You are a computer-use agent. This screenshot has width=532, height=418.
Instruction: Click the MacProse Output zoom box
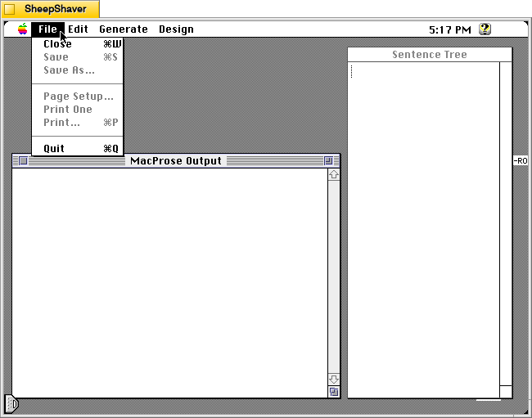pyautogui.click(x=328, y=160)
